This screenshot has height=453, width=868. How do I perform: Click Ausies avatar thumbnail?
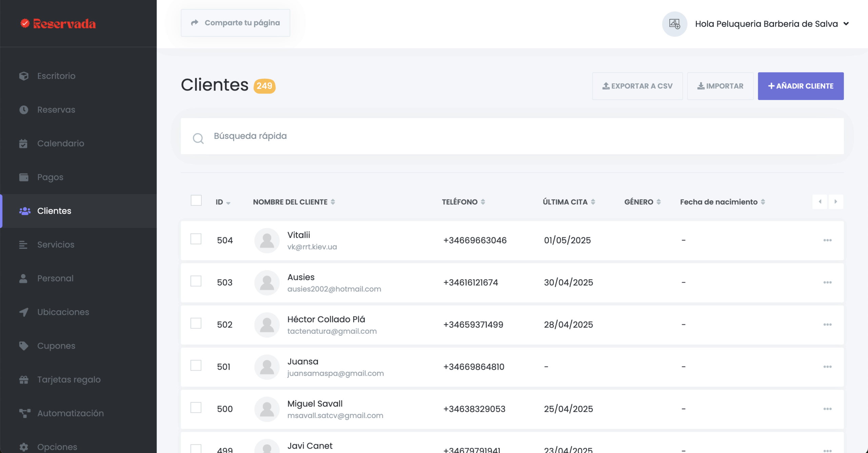pos(267,283)
